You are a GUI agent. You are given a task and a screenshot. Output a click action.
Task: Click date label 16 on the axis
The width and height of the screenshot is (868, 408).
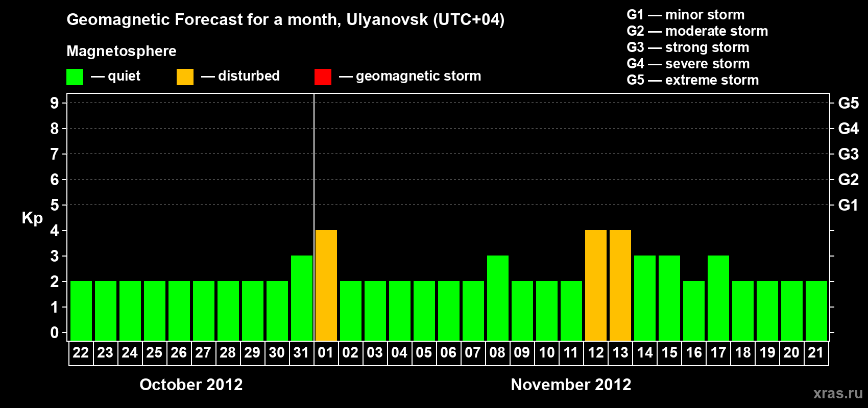pos(694,352)
